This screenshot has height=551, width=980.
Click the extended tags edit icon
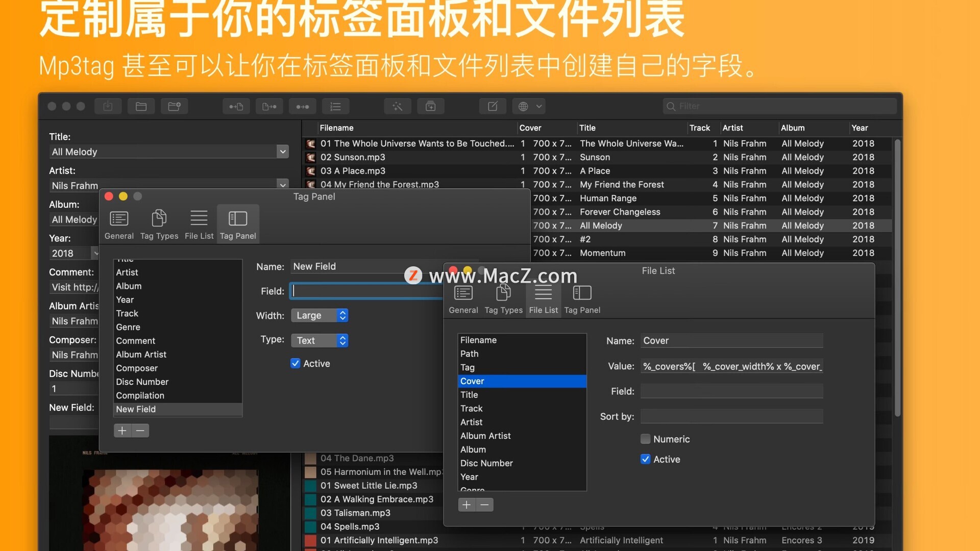493,106
